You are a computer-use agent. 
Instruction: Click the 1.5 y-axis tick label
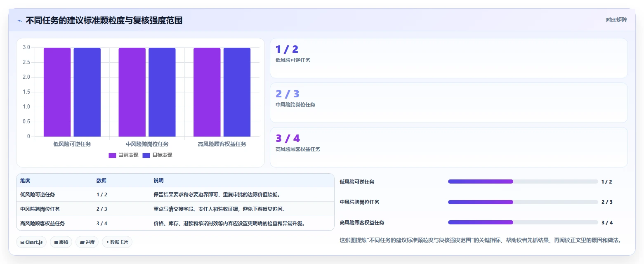(x=26, y=92)
